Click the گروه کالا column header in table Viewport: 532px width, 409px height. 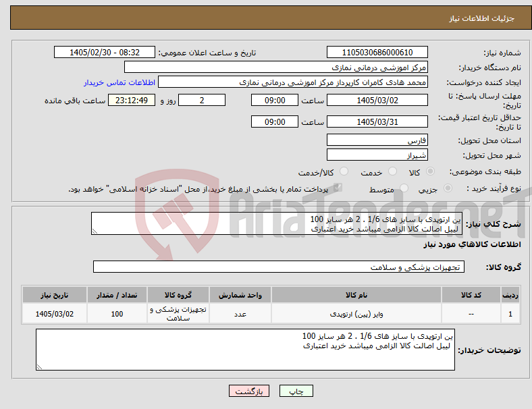click(x=178, y=295)
